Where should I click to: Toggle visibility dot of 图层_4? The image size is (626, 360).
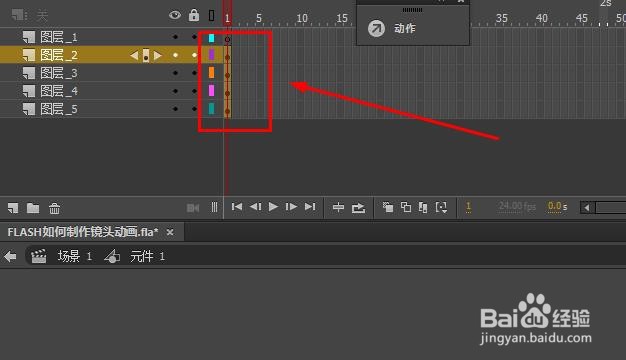175,91
